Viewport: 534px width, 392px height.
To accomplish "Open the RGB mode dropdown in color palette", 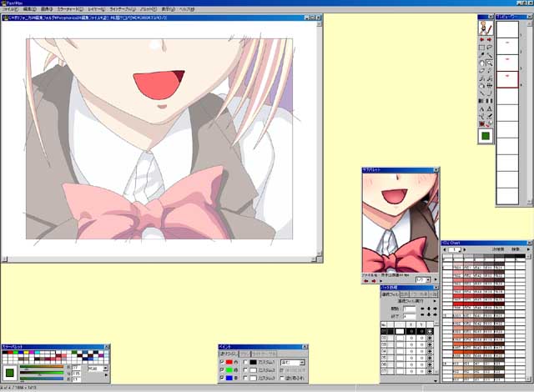I will (106, 368).
